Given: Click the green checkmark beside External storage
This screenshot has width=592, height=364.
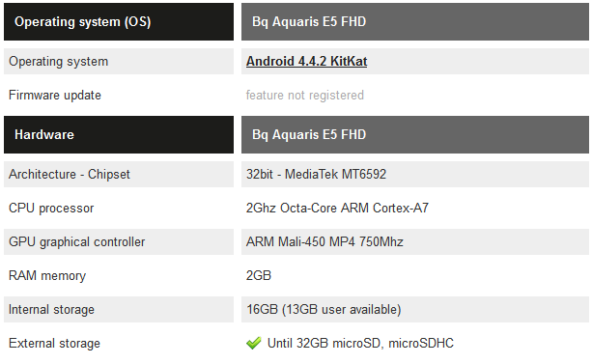Looking at the screenshot, I should click(253, 343).
